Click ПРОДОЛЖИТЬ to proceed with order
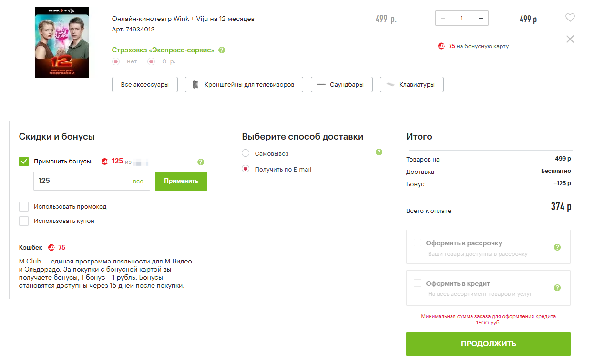Viewport: 594px width, 364px height. coord(488,344)
